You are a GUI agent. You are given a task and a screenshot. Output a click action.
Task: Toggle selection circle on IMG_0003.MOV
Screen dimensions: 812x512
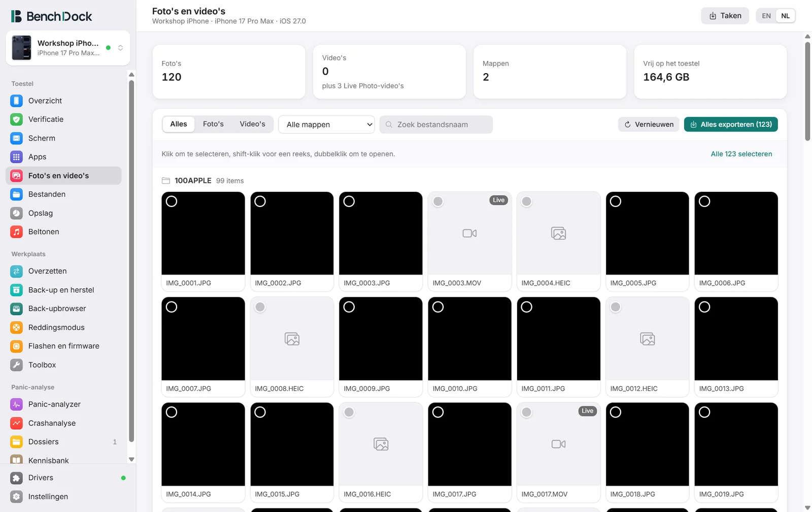[x=438, y=201]
